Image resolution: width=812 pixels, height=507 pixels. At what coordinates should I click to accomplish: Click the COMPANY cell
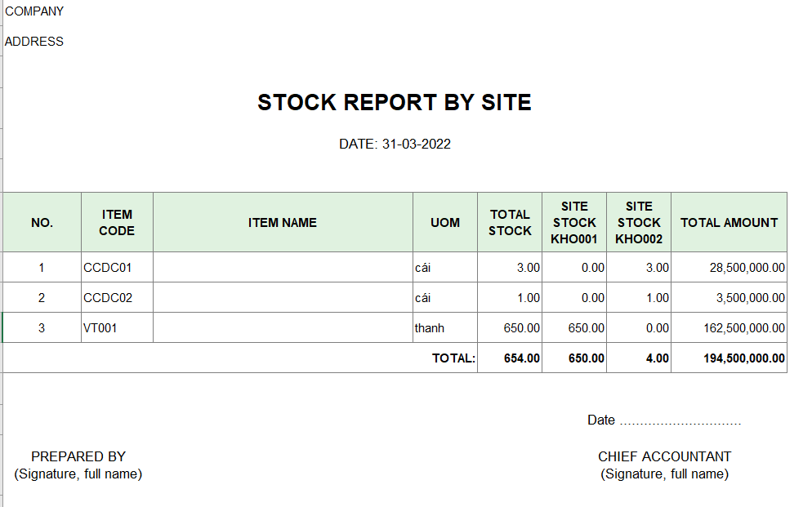click(x=34, y=11)
